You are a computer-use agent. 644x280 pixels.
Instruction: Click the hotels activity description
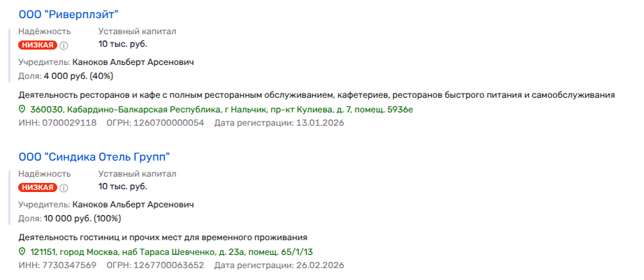(163, 237)
